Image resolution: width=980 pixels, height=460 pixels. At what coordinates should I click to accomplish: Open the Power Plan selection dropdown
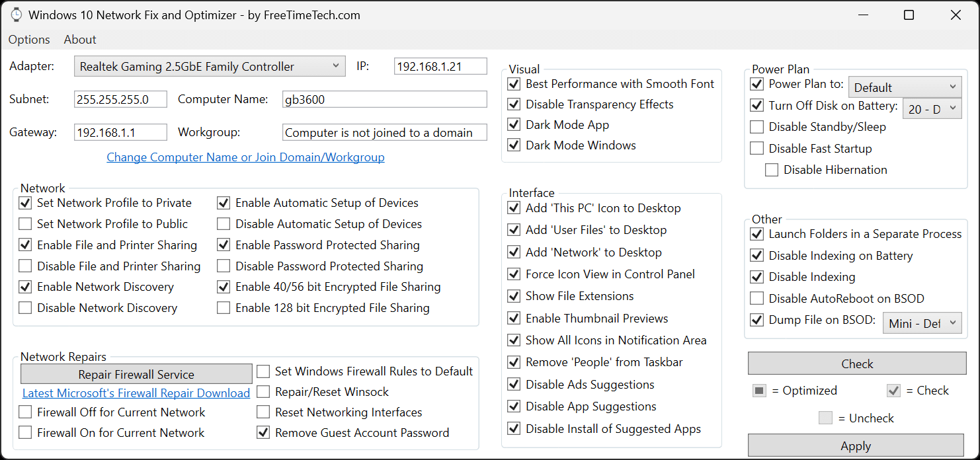[x=905, y=87]
